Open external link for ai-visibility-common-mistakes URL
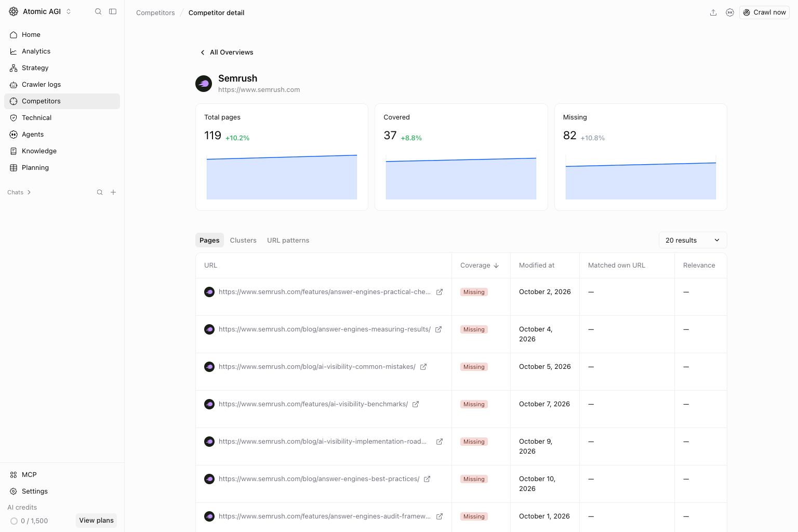Viewport: 798px width, 532px height. coord(423,367)
